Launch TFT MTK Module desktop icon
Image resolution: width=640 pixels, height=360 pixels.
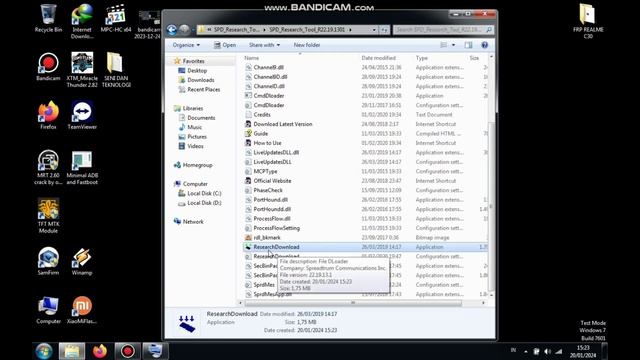pos(48,216)
